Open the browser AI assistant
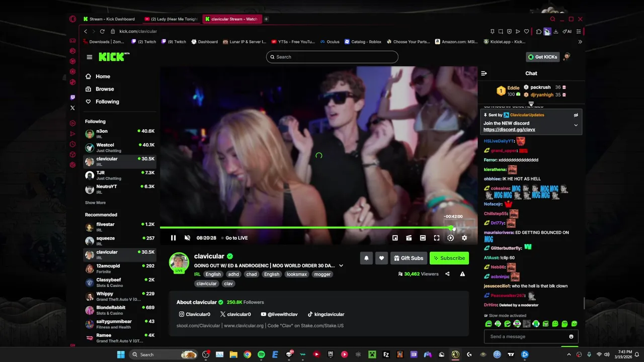The image size is (644, 362). point(567,31)
